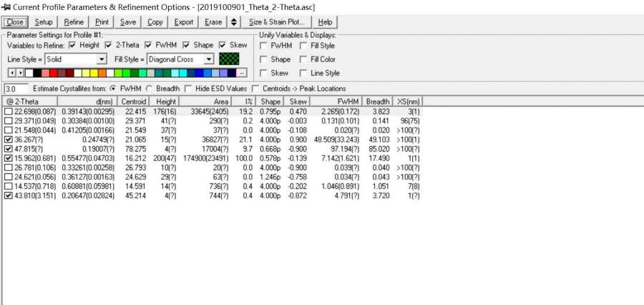Click the Print button
Screen dimensions: 644x305
(102, 22)
